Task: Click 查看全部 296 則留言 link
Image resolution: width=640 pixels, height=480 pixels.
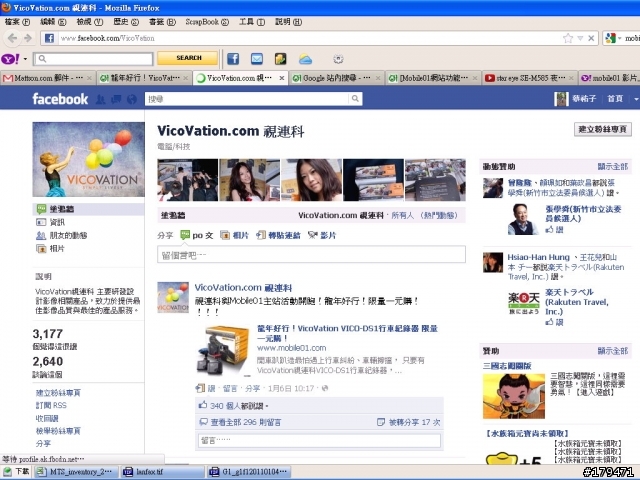Action: pos(246,422)
